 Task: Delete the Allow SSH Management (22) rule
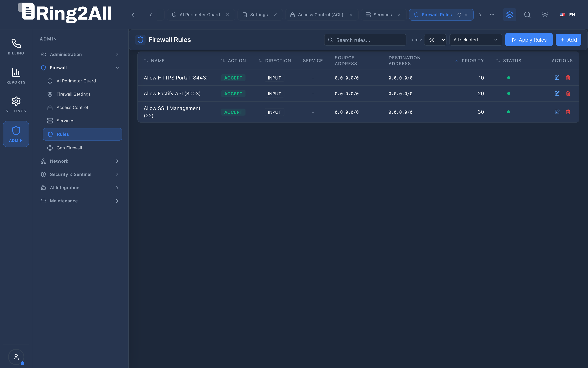pos(568,112)
